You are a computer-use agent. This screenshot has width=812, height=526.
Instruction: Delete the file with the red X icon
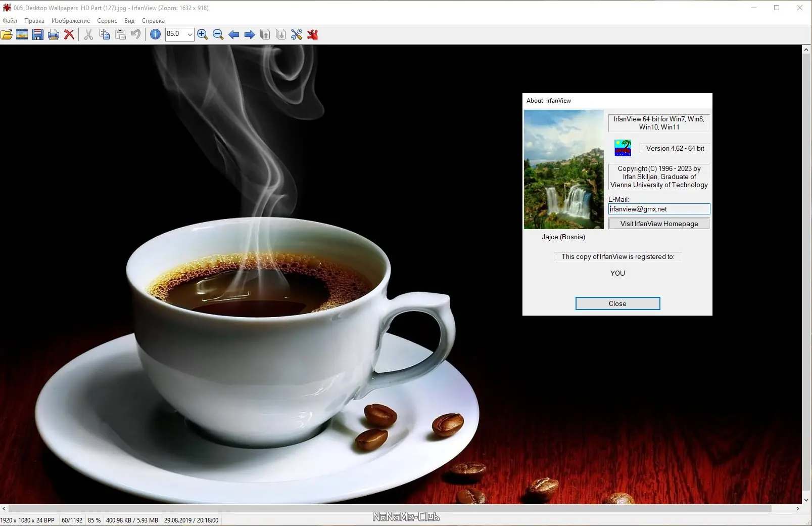69,34
